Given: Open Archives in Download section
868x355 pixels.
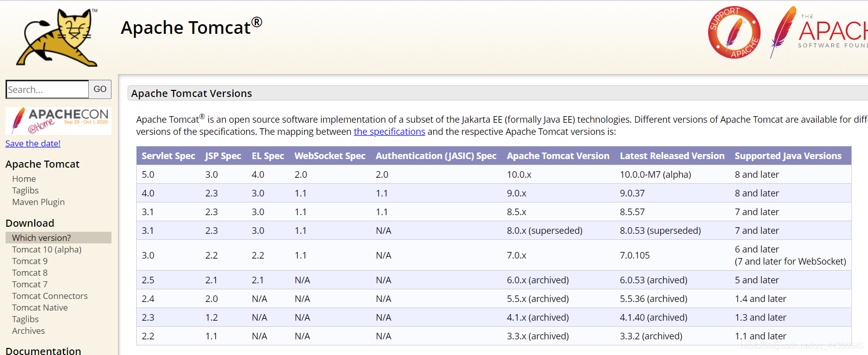Looking at the screenshot, I should click(28, 331).
